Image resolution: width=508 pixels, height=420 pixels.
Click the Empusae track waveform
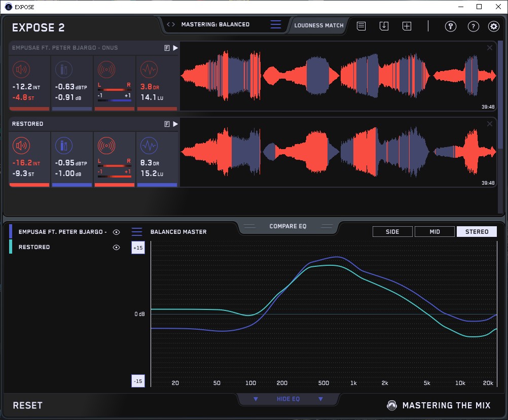[x=338, y=76]
